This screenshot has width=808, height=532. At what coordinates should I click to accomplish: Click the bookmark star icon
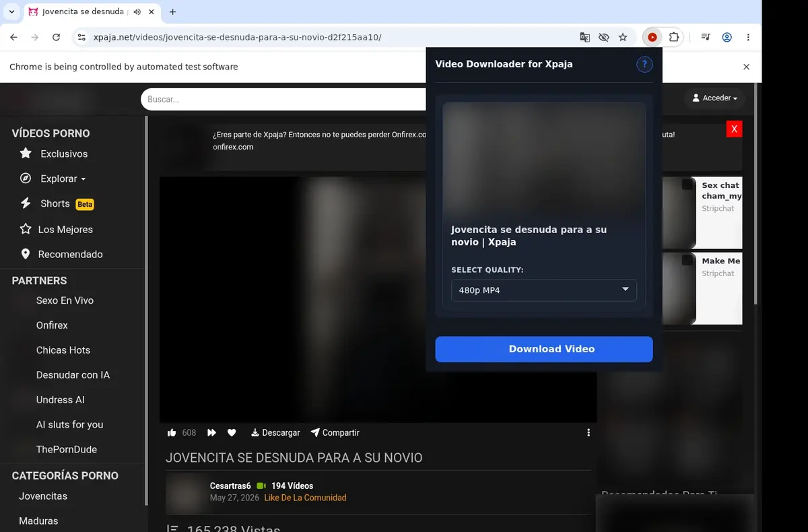click(x=623, y=37)
